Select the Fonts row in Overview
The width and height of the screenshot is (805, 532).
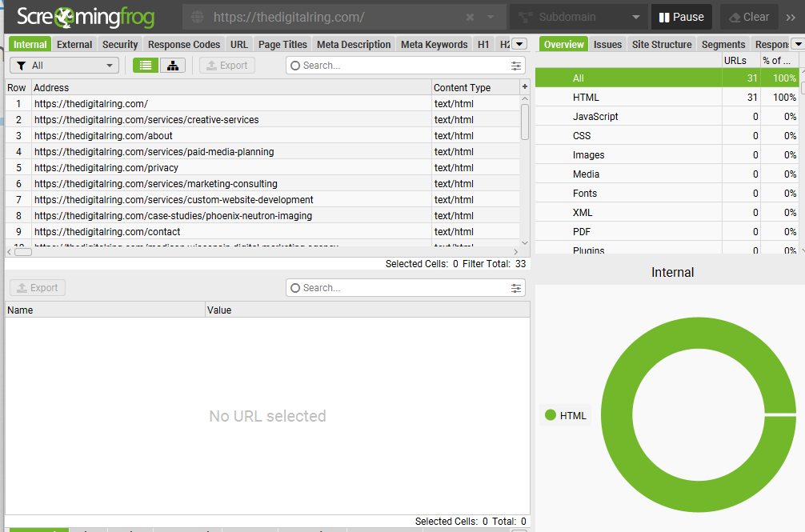click(667, 194)
